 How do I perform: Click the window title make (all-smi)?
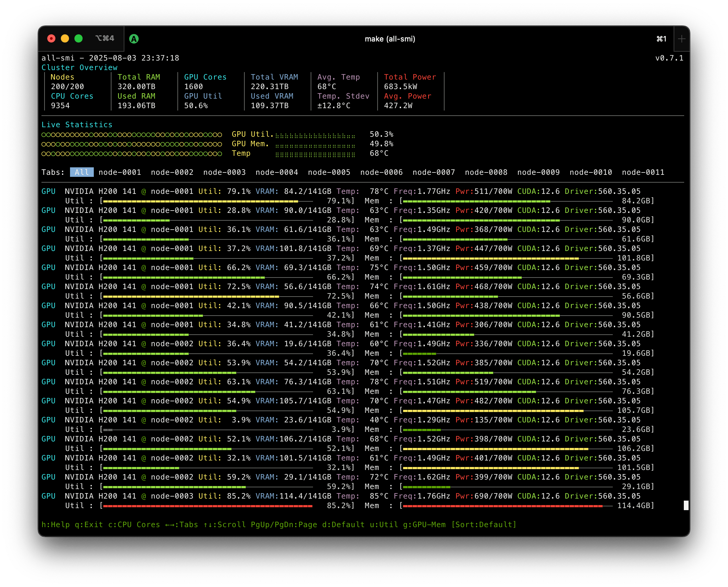coord(390,39)
